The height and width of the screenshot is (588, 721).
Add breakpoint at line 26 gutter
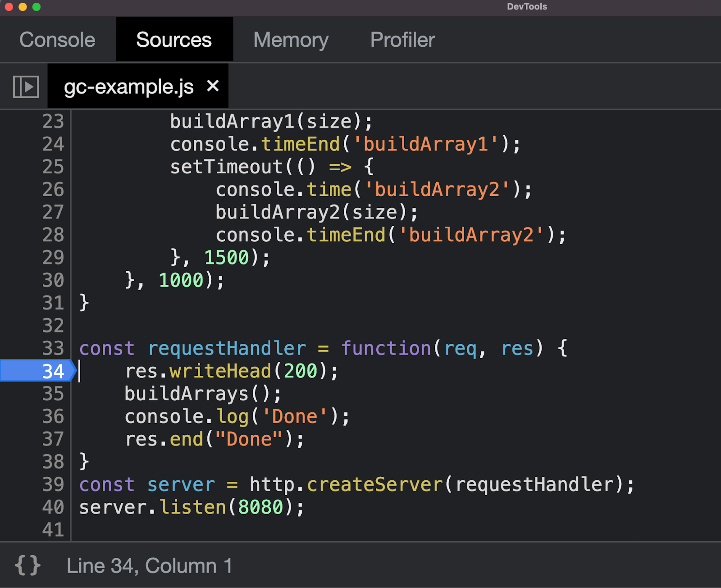click(x=53, y=190)
